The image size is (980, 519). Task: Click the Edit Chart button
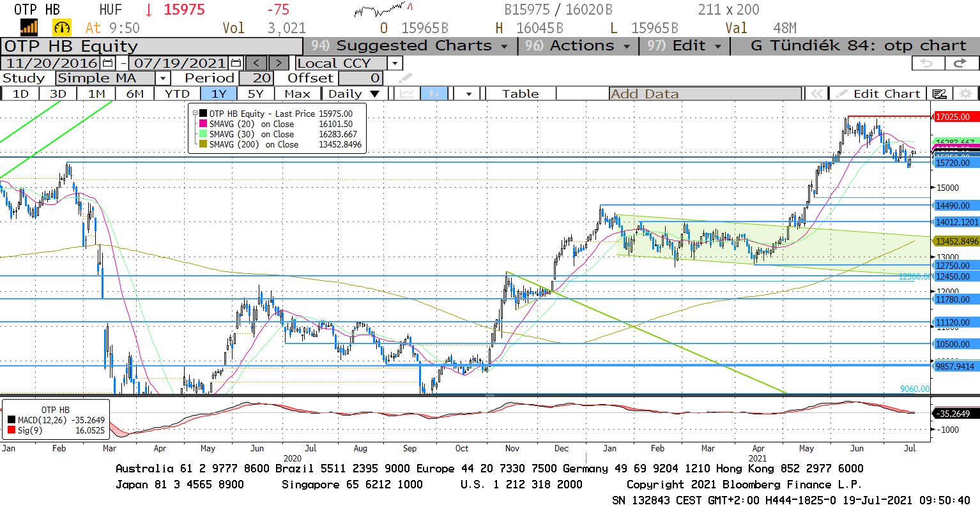tap(879, 94)
